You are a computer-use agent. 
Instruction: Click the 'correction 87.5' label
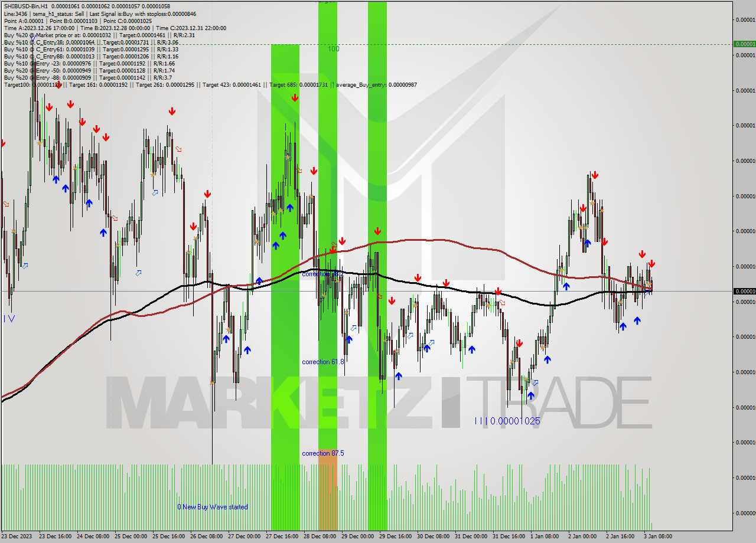pyautogui.click(x=323, y=453)
